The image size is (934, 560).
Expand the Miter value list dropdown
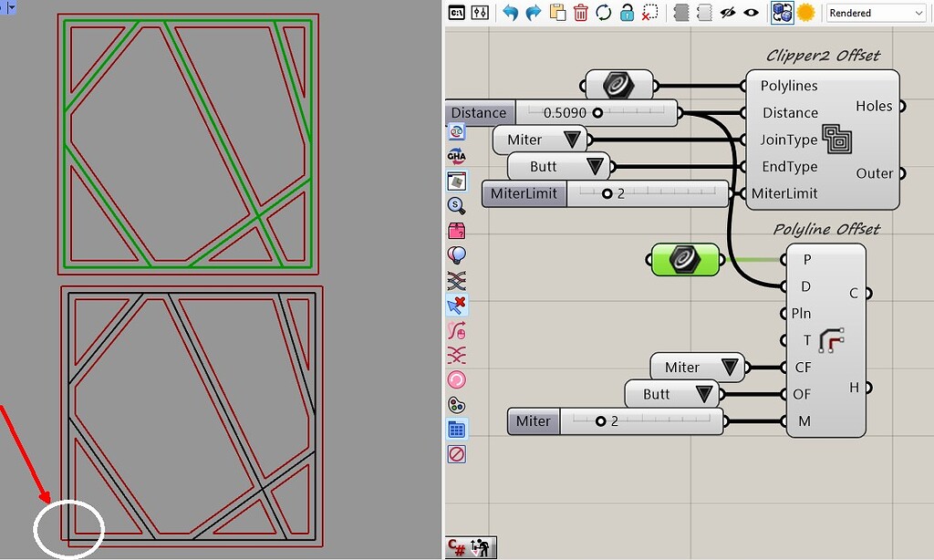[x=571, y=140]
